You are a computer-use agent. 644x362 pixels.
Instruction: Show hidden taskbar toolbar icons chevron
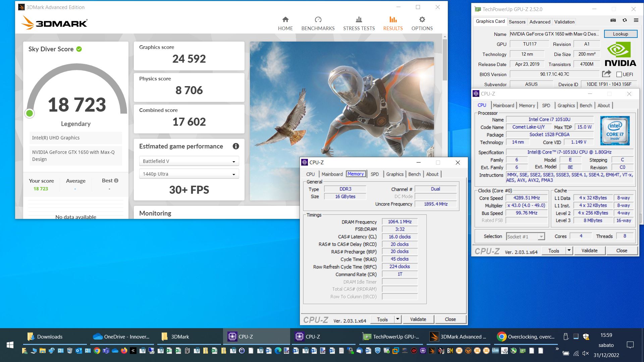tap(557, 349)
